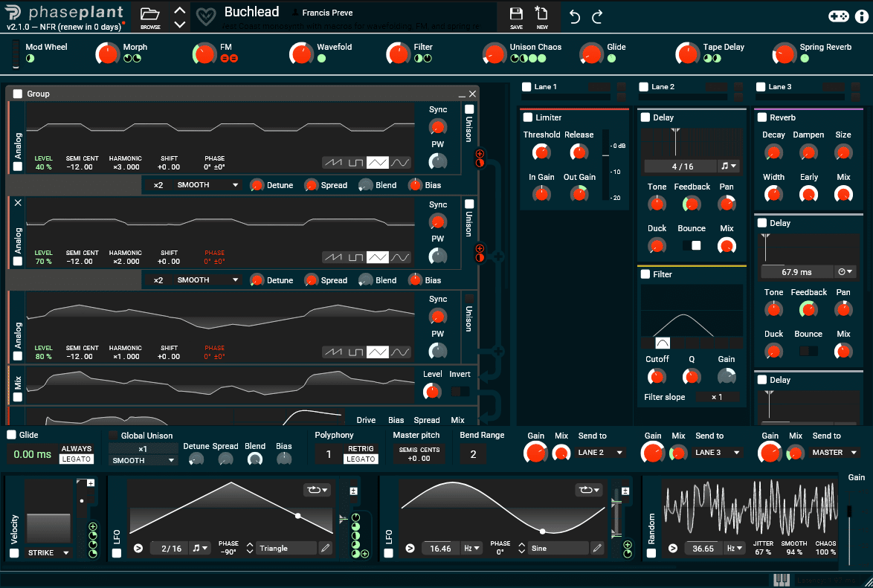The height and width of the screenshot is (588, 873).
Task: Go to previous preset with up chevron
Action: pos(179,10)
